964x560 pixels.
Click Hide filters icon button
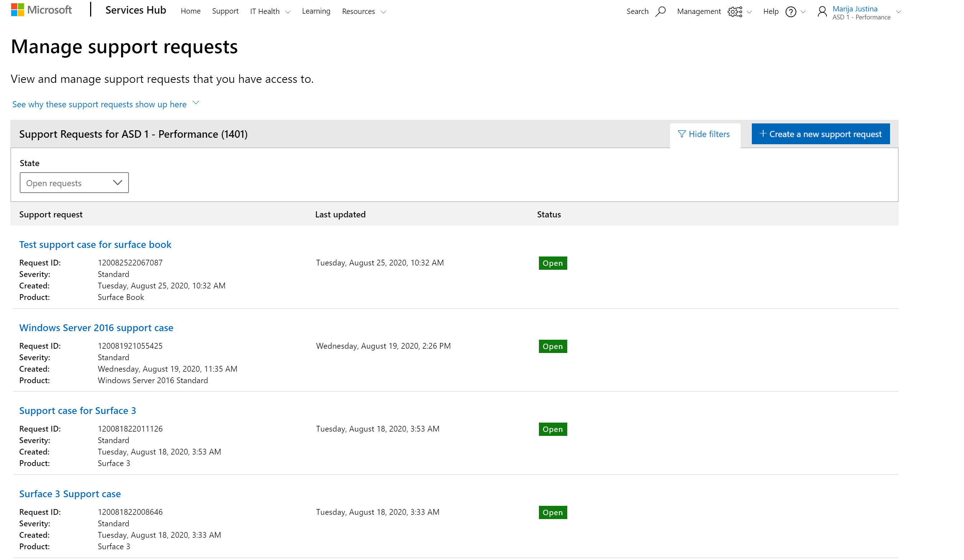pos(682,133)
